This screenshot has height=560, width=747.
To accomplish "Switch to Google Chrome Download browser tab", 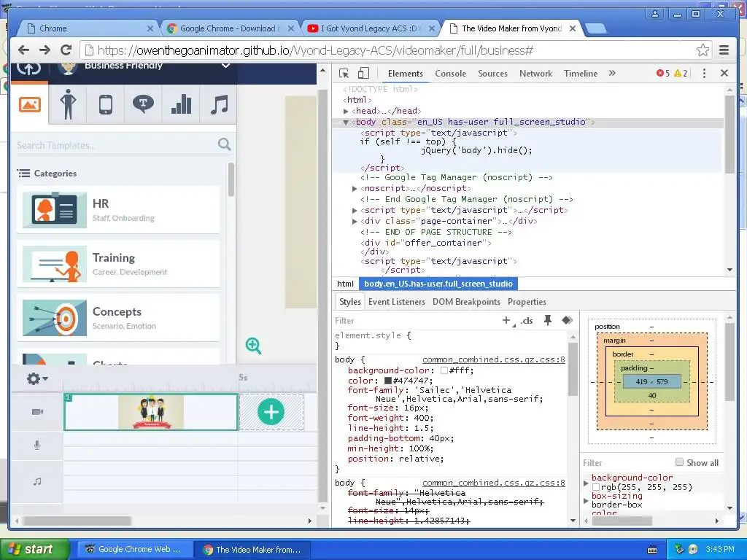I will coord(228,28).
